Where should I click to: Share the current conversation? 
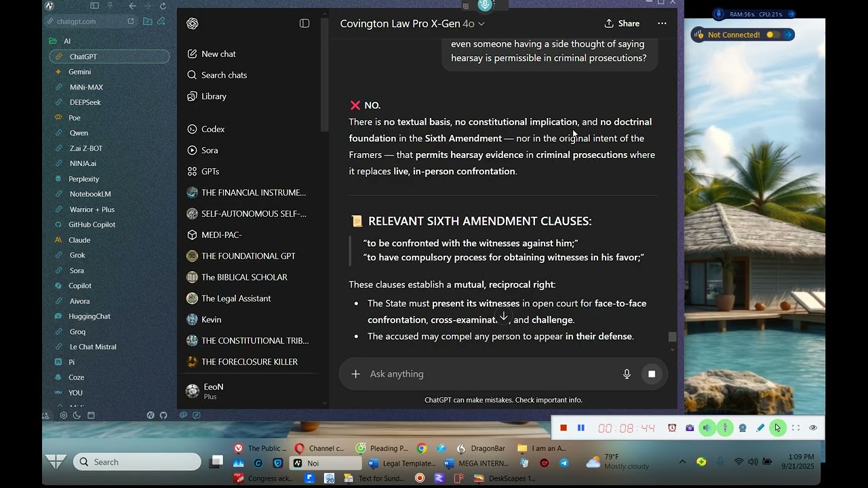click(622, 24)
